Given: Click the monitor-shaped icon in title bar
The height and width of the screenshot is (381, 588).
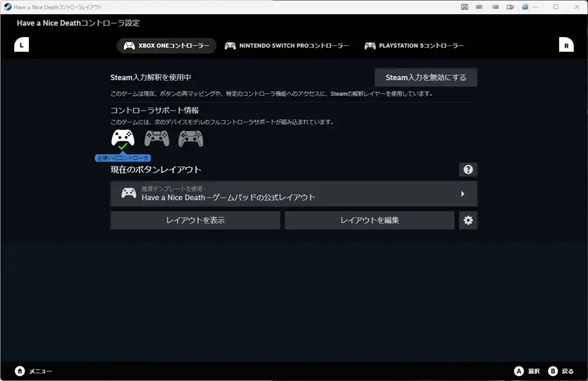Looking at the screenshot, I should point(465,6).
